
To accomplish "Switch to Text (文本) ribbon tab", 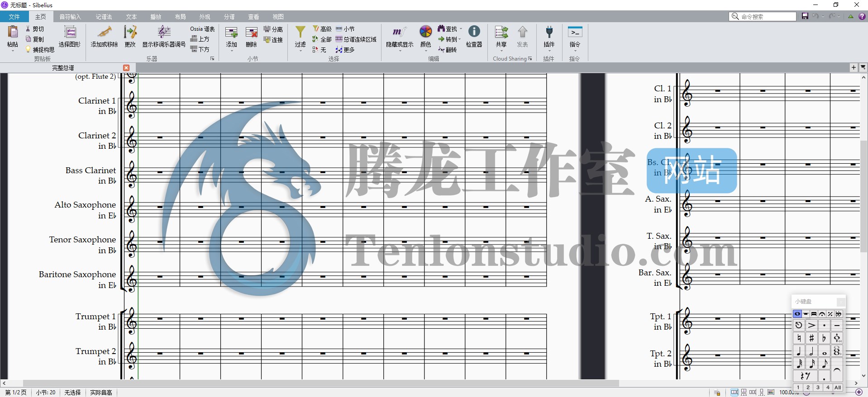I will point(131,17).
